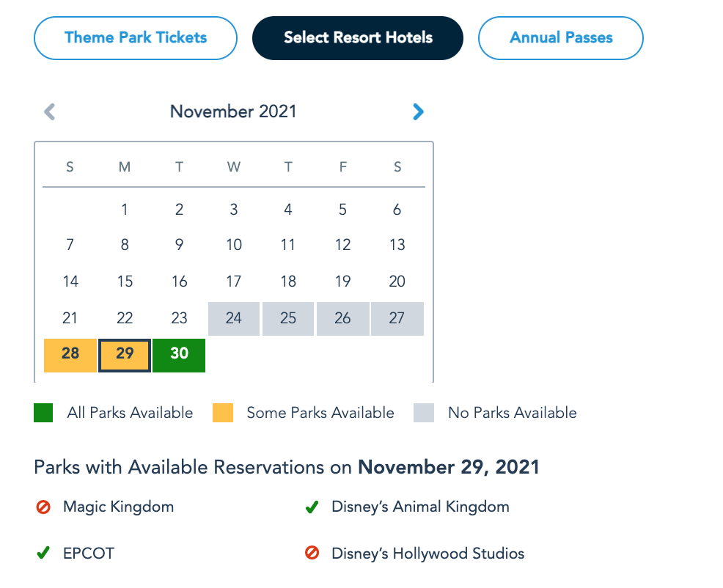Open the Annual Passes tab

coord(561,38)
